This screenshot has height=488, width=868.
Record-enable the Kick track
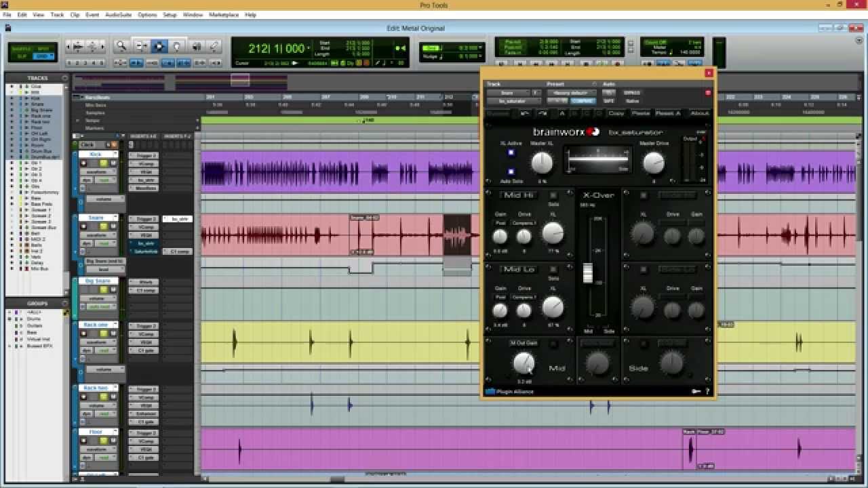[x=84, y=163]
